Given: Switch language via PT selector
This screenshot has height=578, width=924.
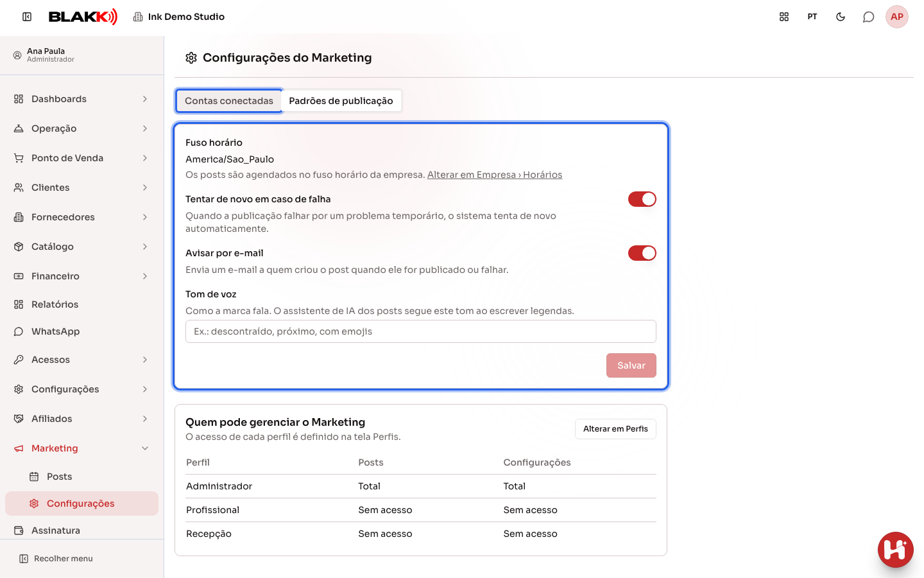Looking at the screenshot, I should pyautogui.click(x=812, y=17).
